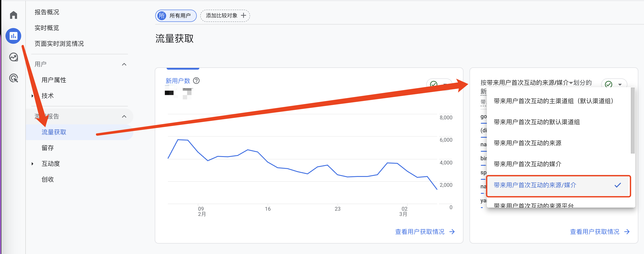Click the 16 date label
Screen dimensions: 644x254
coord(268,209)
